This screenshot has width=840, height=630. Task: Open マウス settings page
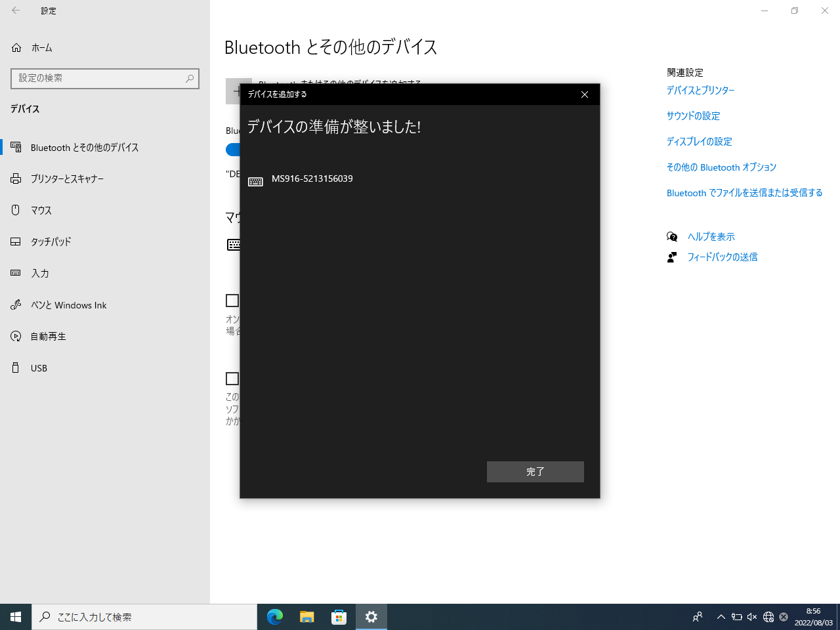(41, 210)
